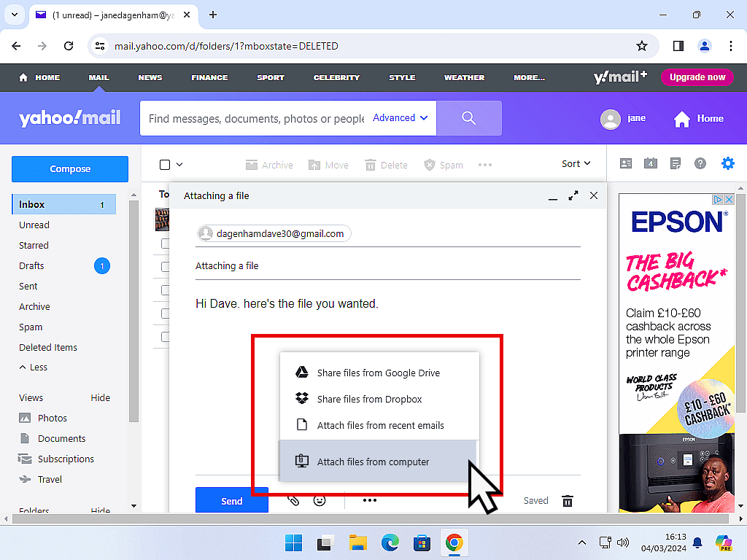Click the paperclip attach icon
Viewport: 747px width, 560px height.
[293, 501]
